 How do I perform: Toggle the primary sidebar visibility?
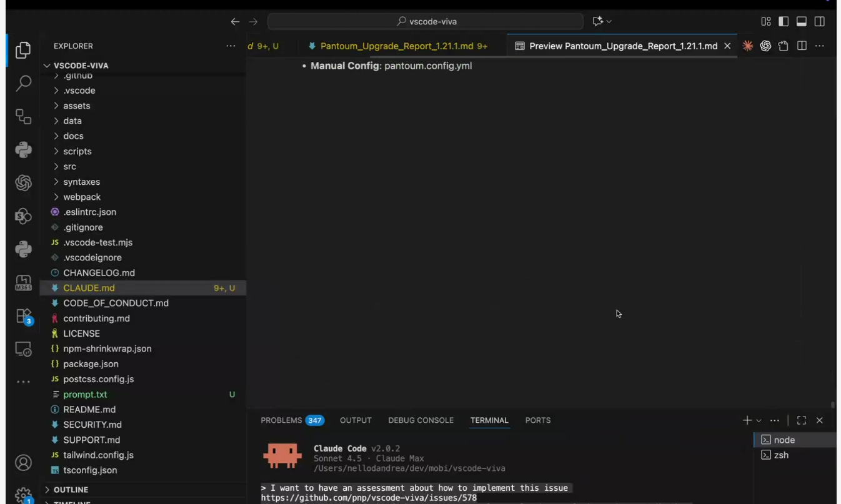tap(784, 21)
